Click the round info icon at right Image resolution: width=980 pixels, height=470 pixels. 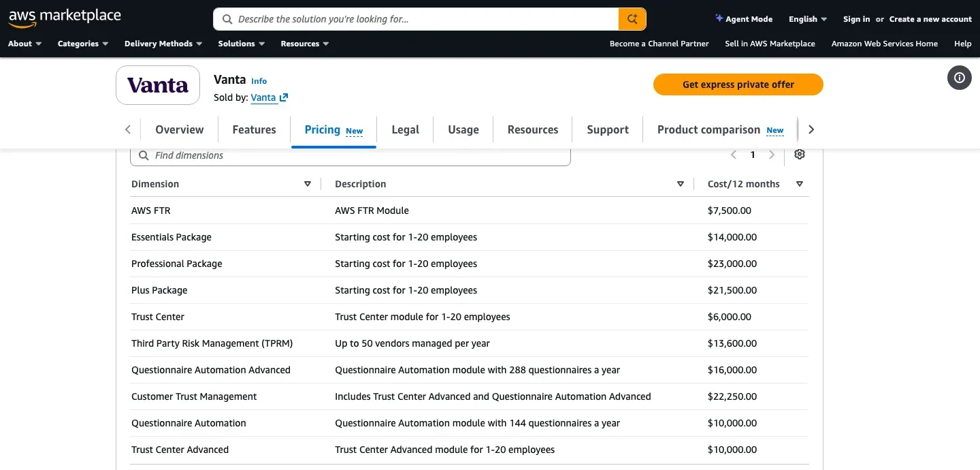pos(960,78)
